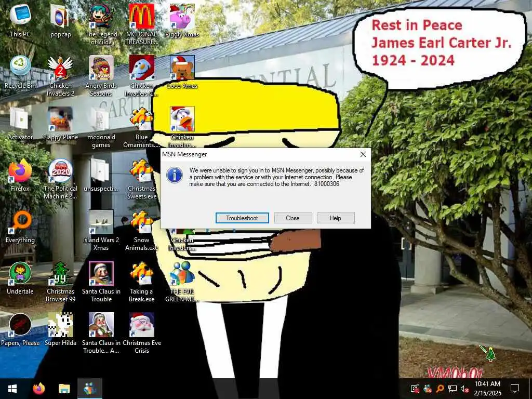Open the Action Center notifications icon
This screenshot has width=532, height=399.
515,389
